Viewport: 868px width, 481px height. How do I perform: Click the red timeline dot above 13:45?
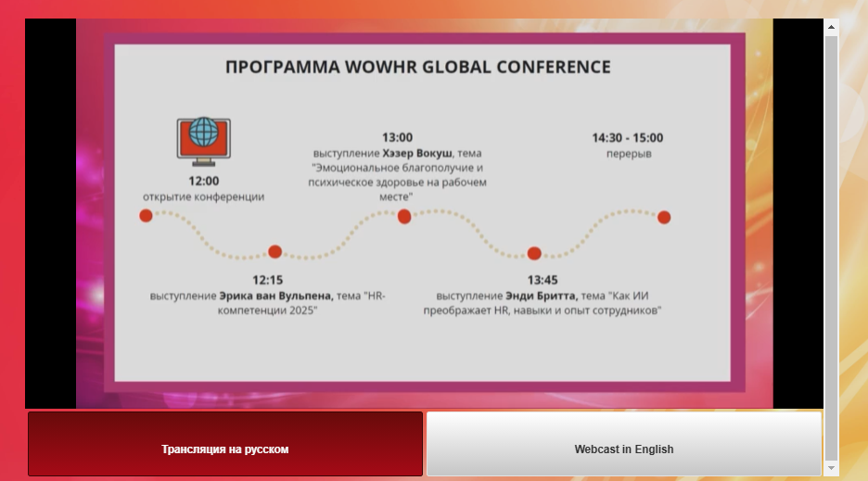point(534,253)
